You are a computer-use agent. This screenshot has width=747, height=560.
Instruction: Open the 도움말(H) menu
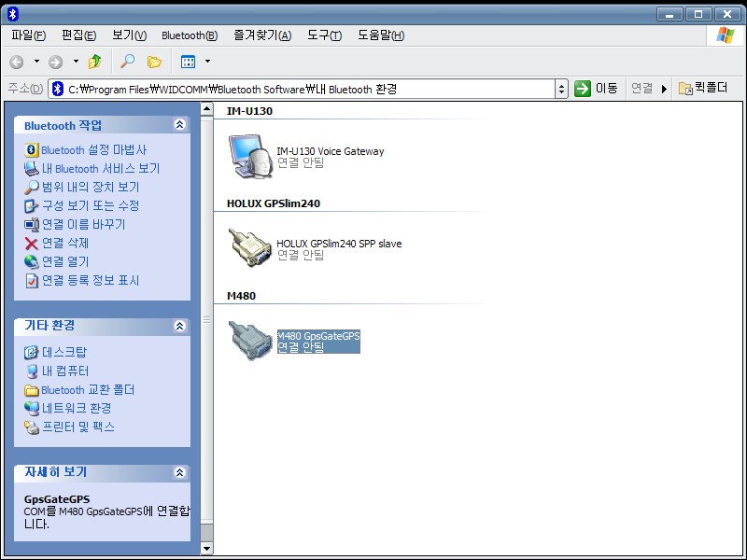click(x=381, y=35)
